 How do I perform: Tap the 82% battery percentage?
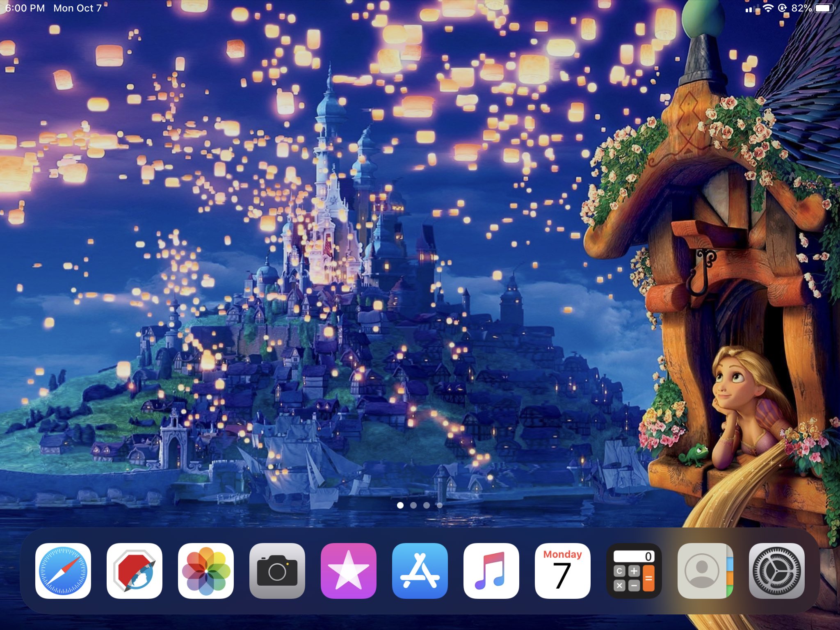click(x=801, y=8)
